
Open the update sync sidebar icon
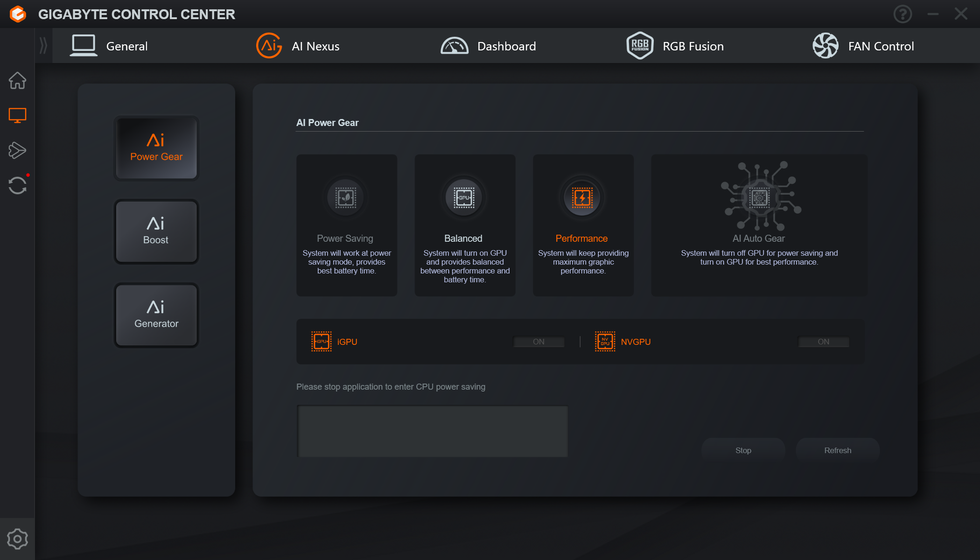point(17,185)
